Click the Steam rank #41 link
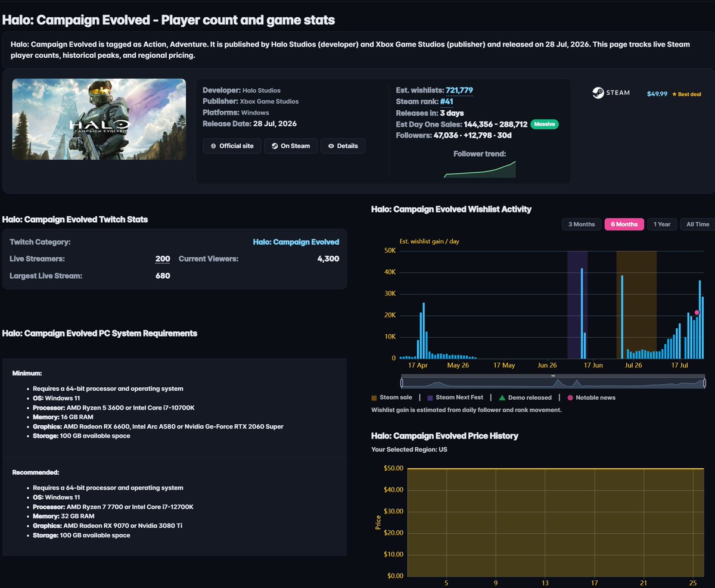Screen dimensions: 715x588 446,102
